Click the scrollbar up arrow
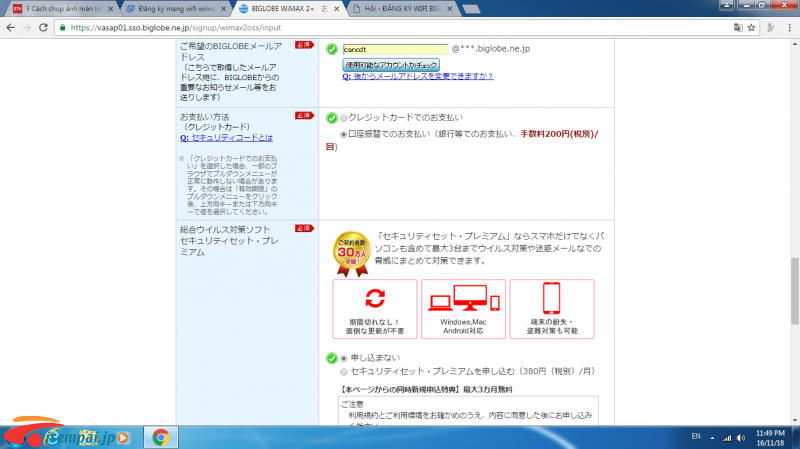The height and width of the screenshot is (449, 800). click(x=795, y=44)
